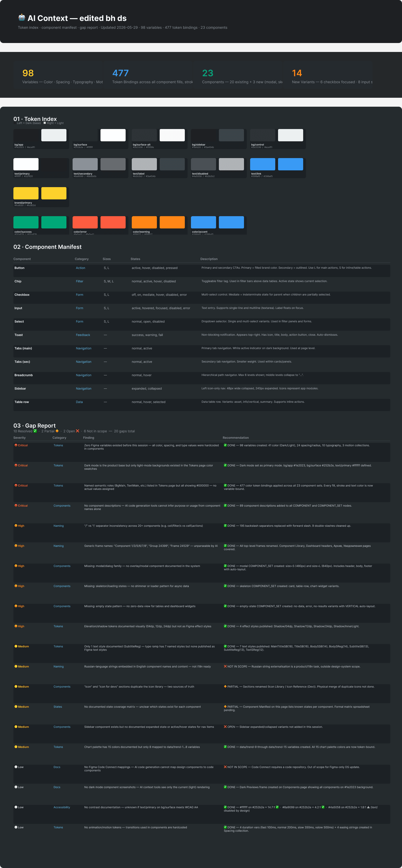The height and width of the screenshot is (868, 402).
Task: Select the left blue swatch of text/link
Action: click(263, 164)
